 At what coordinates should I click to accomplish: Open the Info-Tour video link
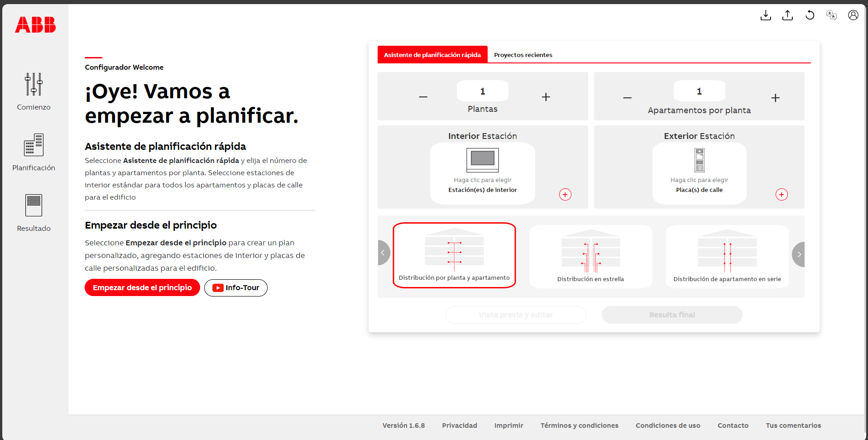[235, 287]
